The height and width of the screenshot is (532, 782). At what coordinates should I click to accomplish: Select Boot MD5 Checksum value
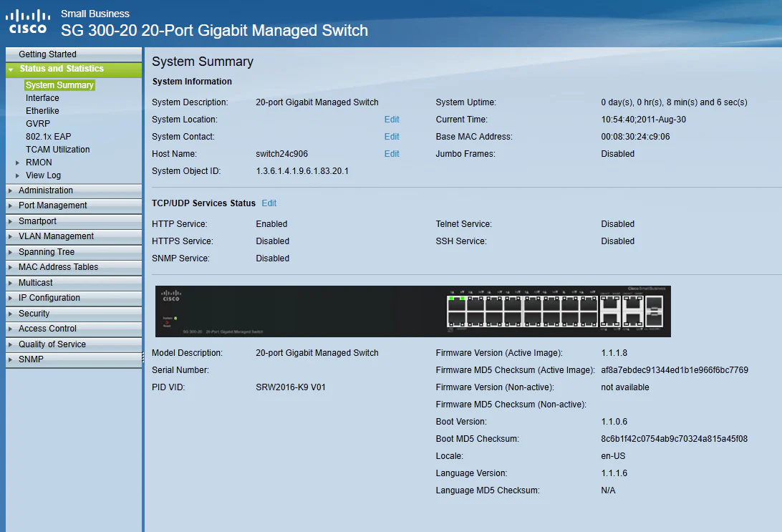(x=675, y=439)
